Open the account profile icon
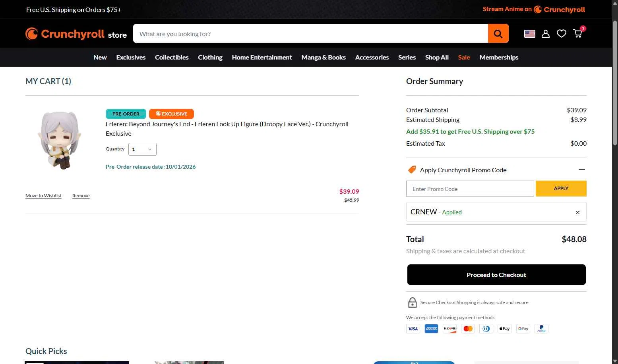618x364 pixels. coord(546,34)
